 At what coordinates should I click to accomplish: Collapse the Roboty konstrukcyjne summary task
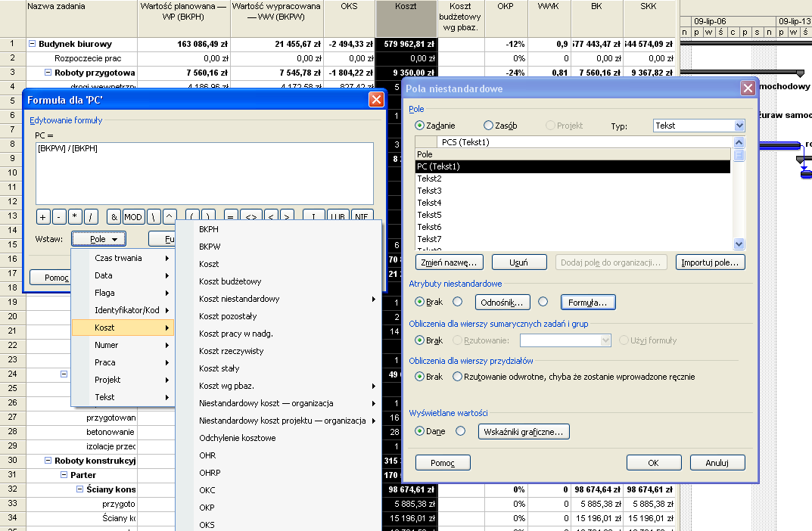[x=48, y=460]
